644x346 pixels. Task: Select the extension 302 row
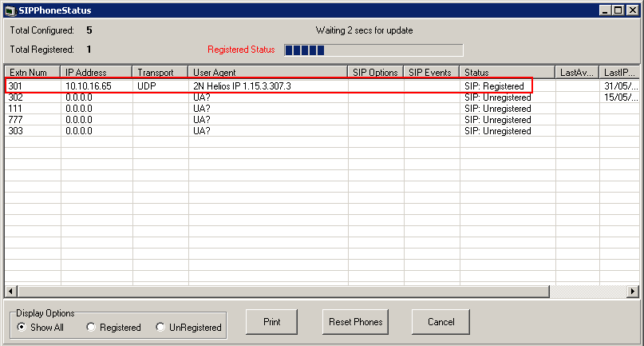(239, 97)
